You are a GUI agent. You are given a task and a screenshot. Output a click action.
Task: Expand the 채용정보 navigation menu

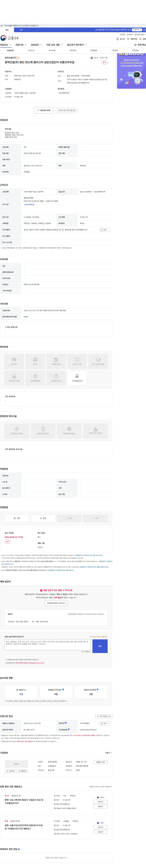click(6, 45)
